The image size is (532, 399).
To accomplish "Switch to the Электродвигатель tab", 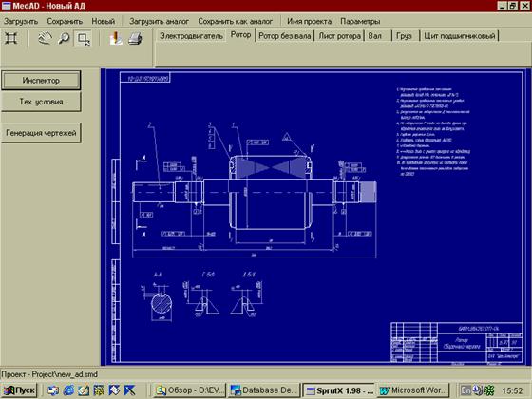I will [191, 36].
